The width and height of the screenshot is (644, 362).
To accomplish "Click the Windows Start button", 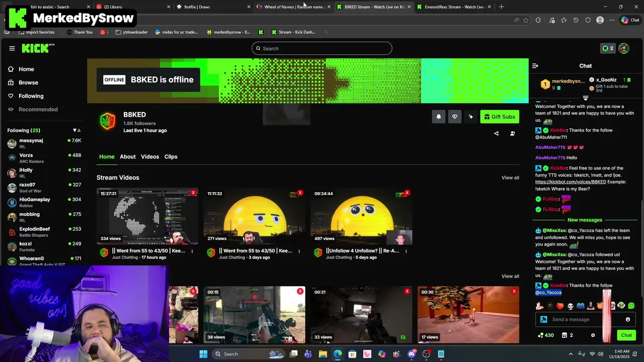I will tap(203, 354).
